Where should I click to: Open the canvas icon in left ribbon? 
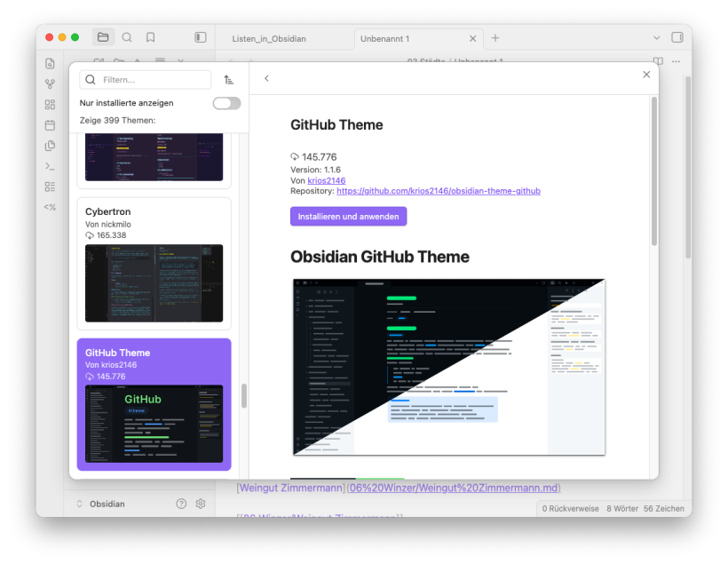(x=50, y=105)
